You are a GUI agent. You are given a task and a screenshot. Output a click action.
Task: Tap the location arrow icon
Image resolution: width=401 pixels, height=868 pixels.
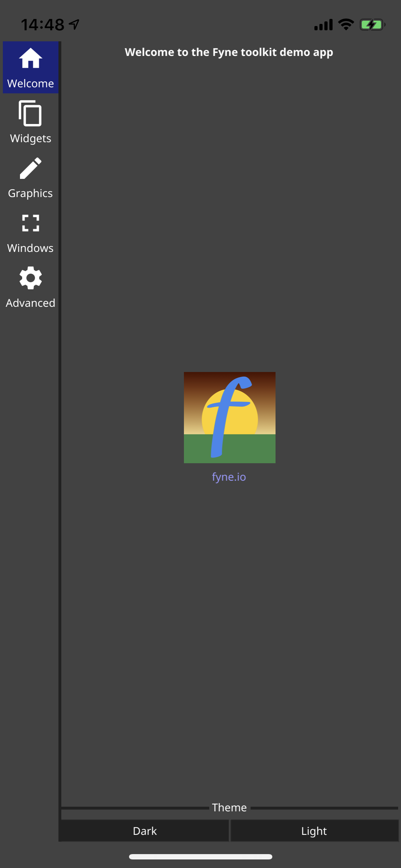point(74,24)
